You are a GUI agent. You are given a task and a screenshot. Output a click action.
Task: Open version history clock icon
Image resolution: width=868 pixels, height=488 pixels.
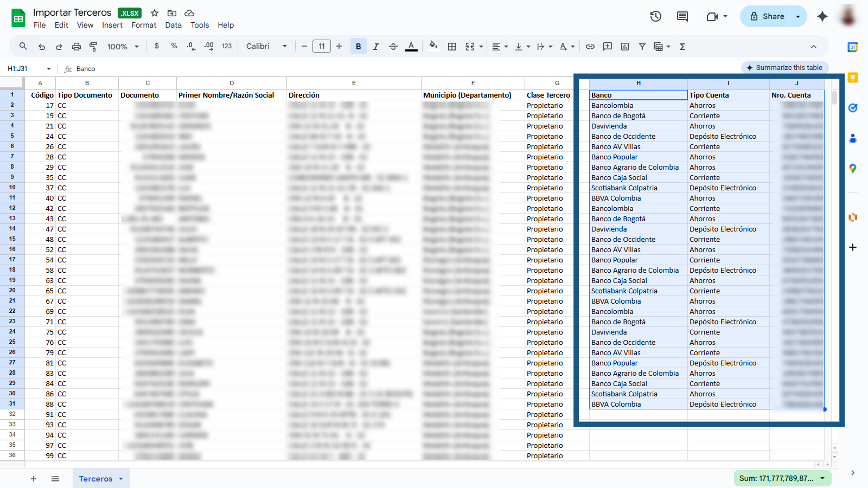coord(656,16)
